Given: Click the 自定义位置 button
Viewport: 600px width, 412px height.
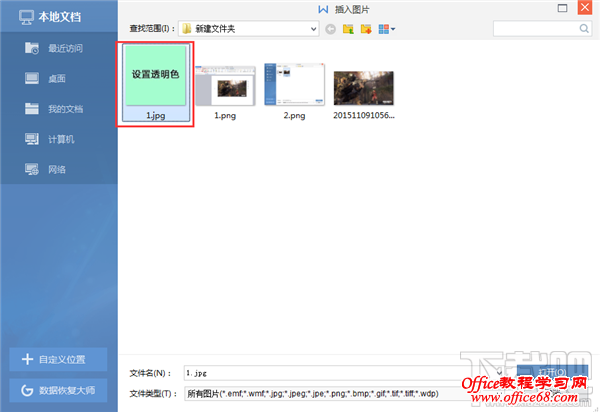Looking at the screenshot, I should click(58, 359).
